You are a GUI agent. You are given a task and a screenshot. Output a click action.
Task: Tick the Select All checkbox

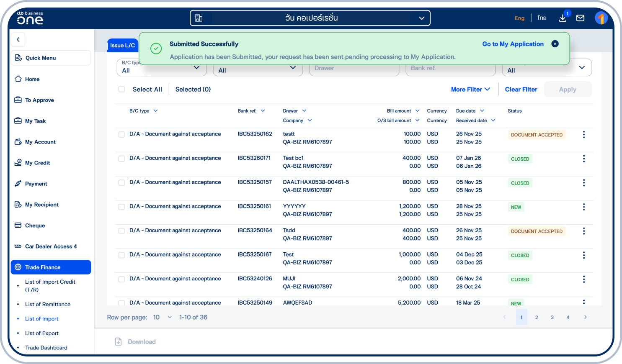121,89
